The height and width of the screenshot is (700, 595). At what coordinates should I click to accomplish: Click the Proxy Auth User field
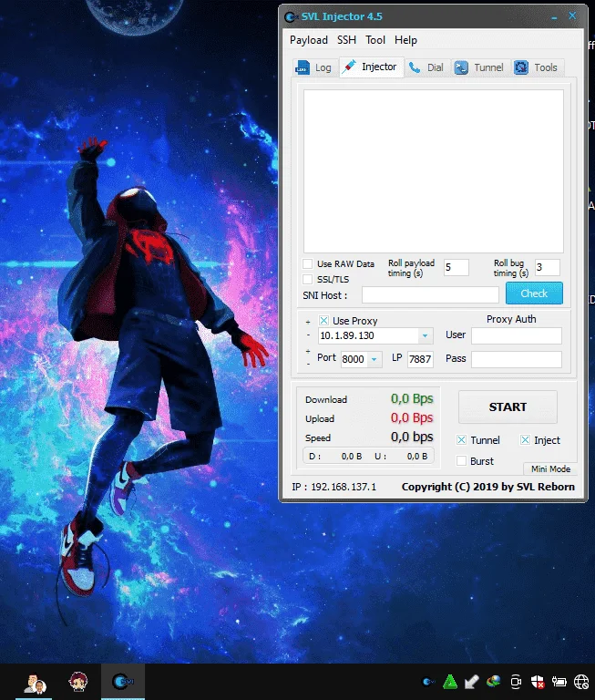tap(517, 335)
